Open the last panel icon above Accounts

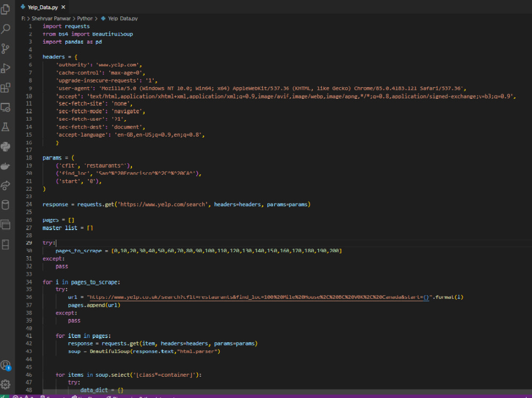[x=5, y=244]
